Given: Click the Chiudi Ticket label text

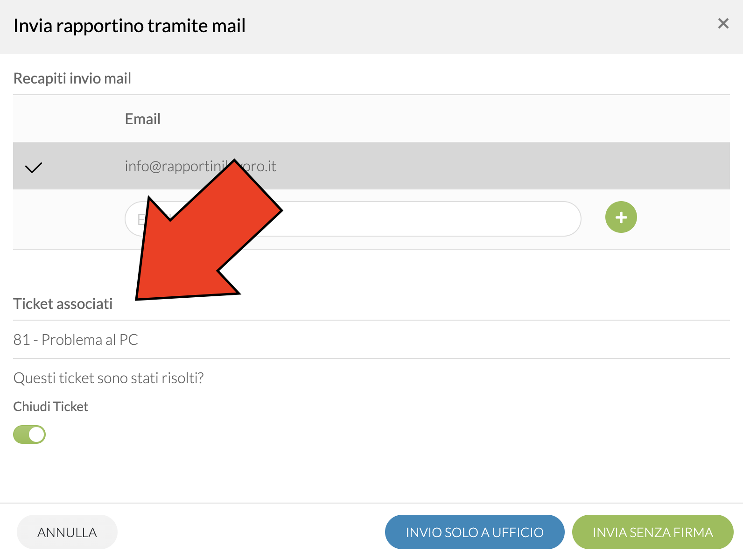Looking at the screenshot, I should pos(51,406).
